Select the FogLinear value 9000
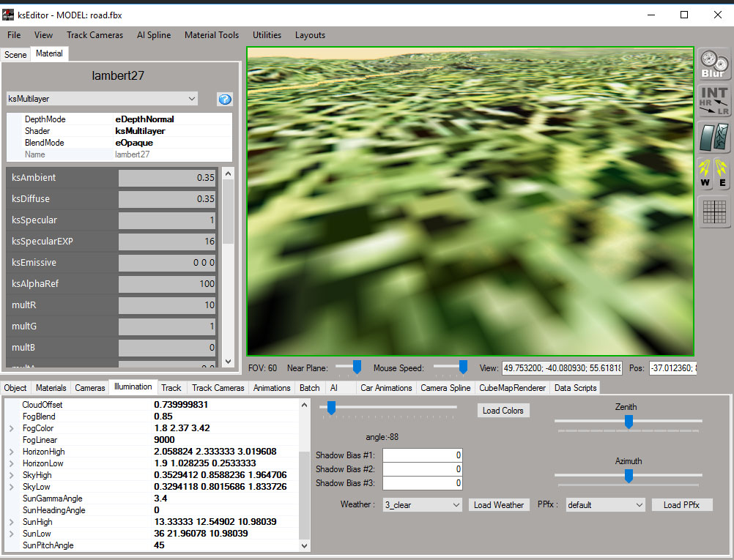 click(x=164, y=440)
